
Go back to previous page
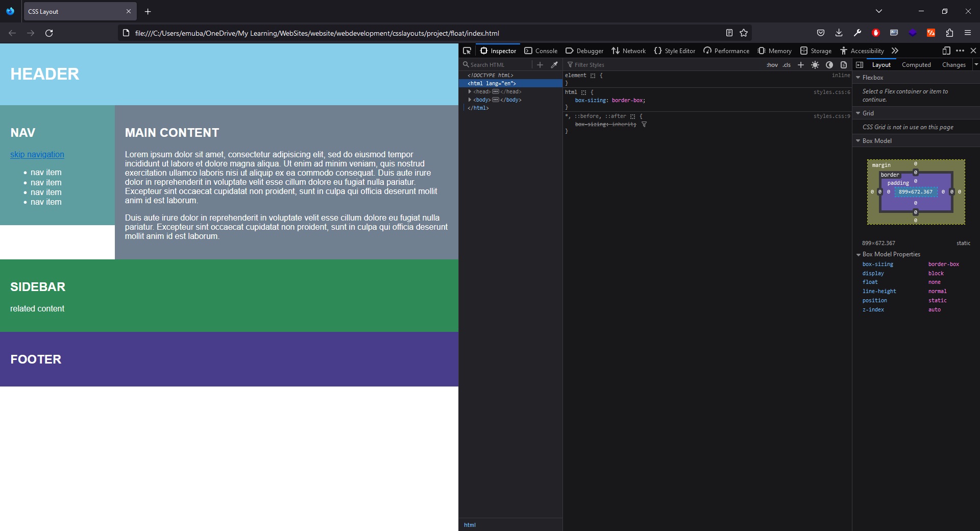coord(12,33)
